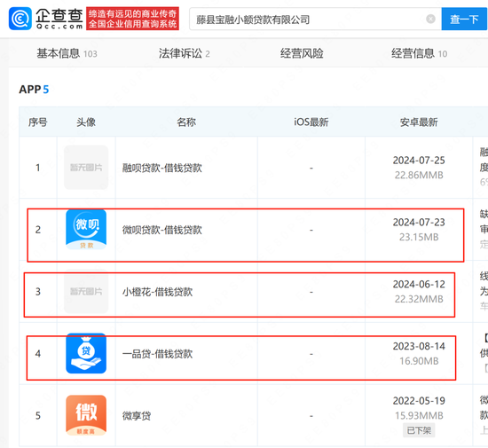Click the 一品贷 money bag app icon
The width and height of the screenshot is (488, 448).
pyautogui.click(x=86, y=353)
